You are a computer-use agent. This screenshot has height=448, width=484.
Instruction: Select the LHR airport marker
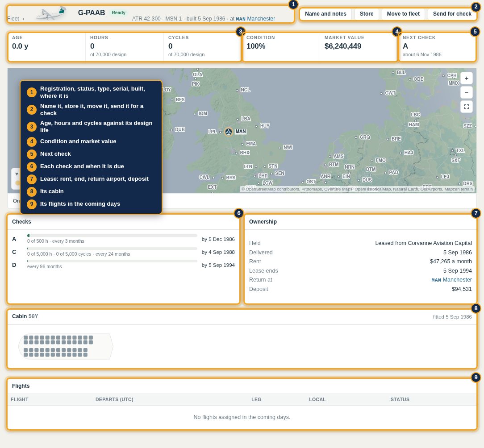(255, 176)
